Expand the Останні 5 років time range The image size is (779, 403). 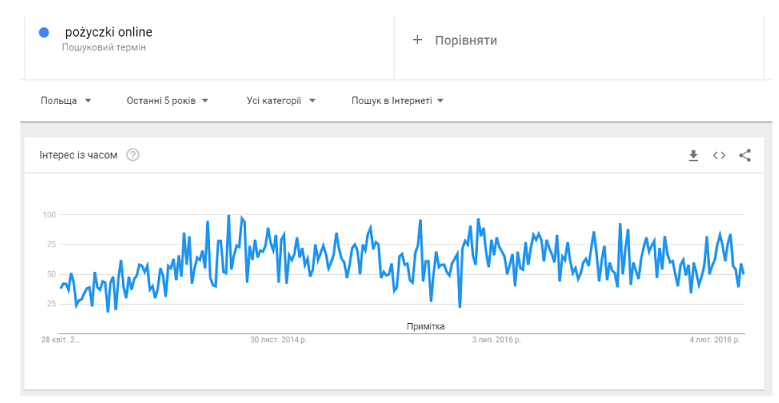167,101
